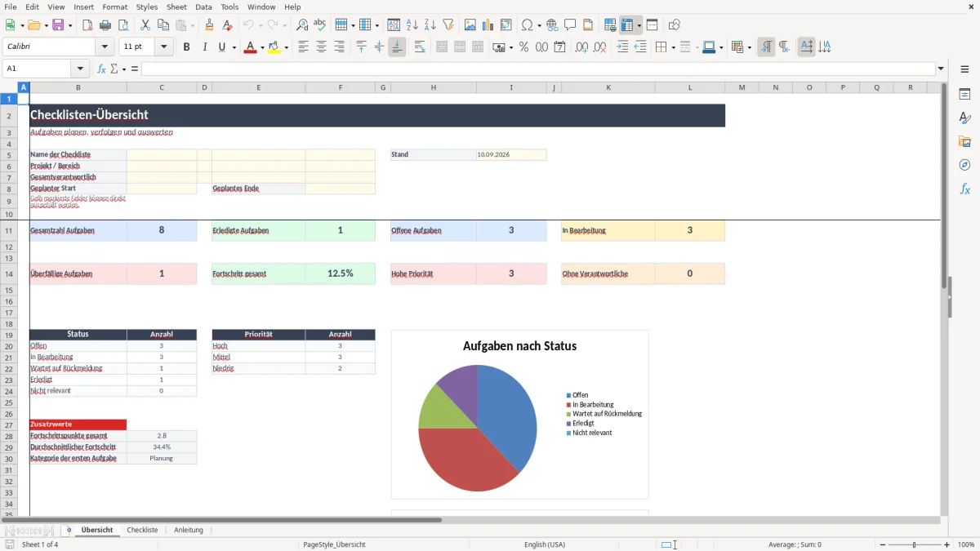Click the 100% zoom level
980x551 pixels.
pos(966,544)
